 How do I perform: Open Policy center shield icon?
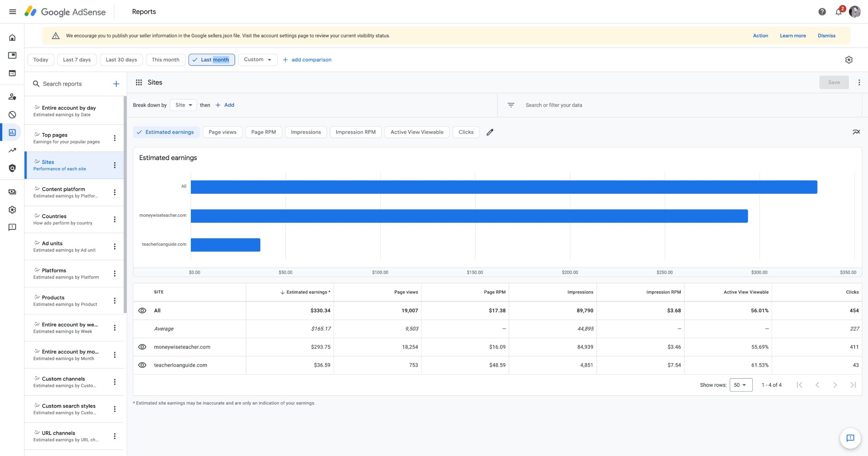[x=12, y=168]
